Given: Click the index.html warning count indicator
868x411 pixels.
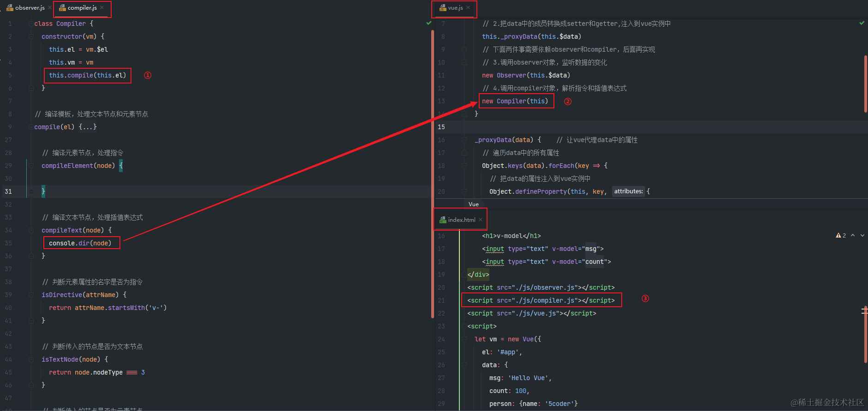Looking at the screenshot, I should click(841, 235).
